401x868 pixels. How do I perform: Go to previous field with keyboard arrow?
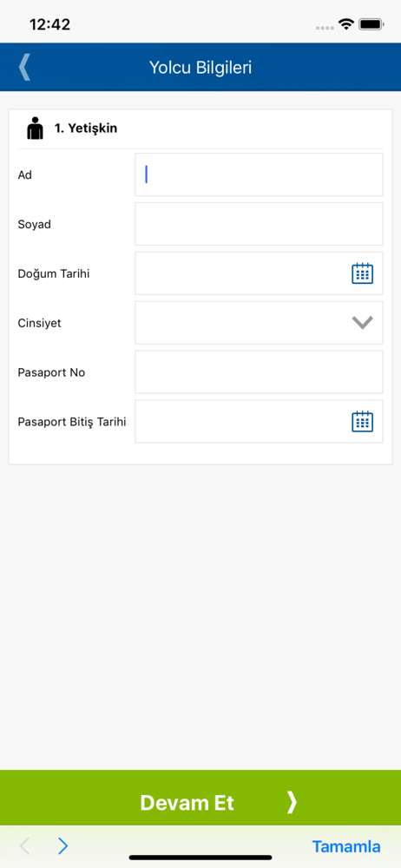[24, 845]
